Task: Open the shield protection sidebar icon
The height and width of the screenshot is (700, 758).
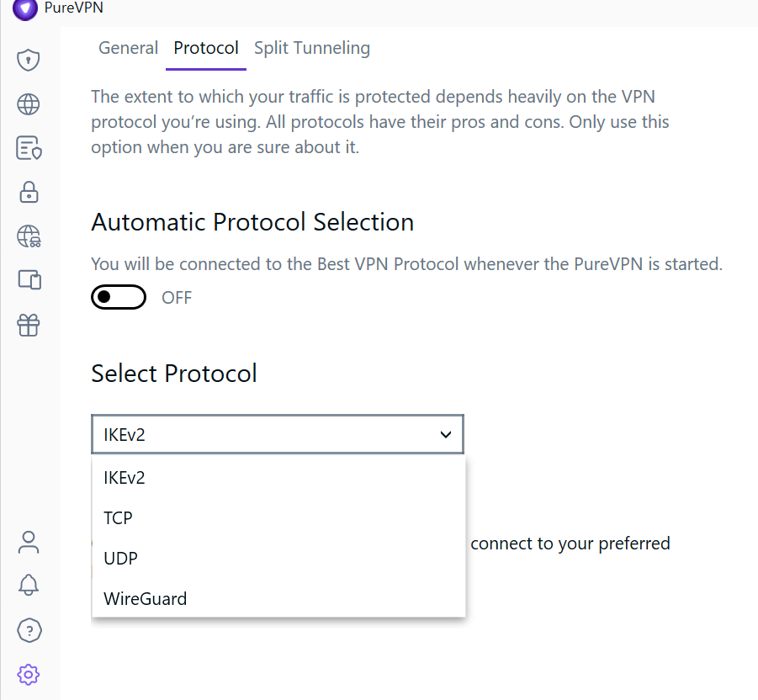Action: 29,60
